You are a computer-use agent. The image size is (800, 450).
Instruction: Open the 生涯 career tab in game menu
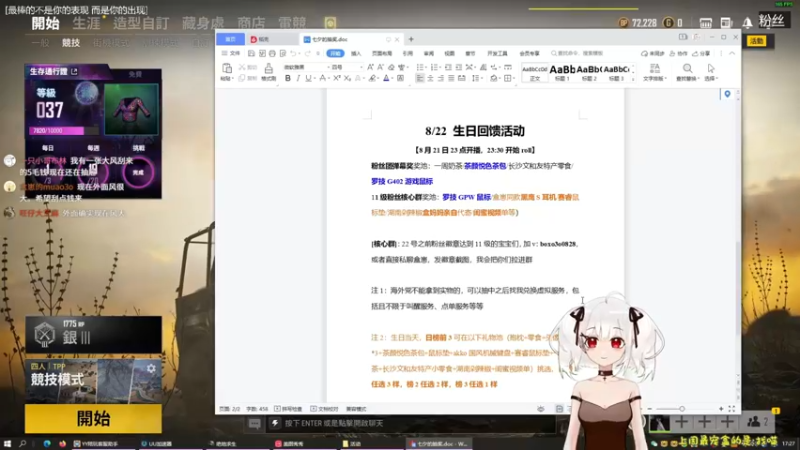coord(87,23)
